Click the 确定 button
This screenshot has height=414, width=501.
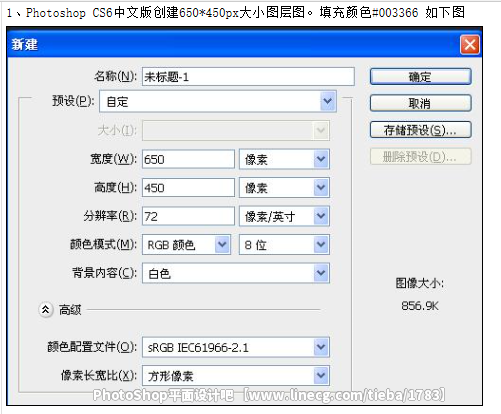click(421, 76)
